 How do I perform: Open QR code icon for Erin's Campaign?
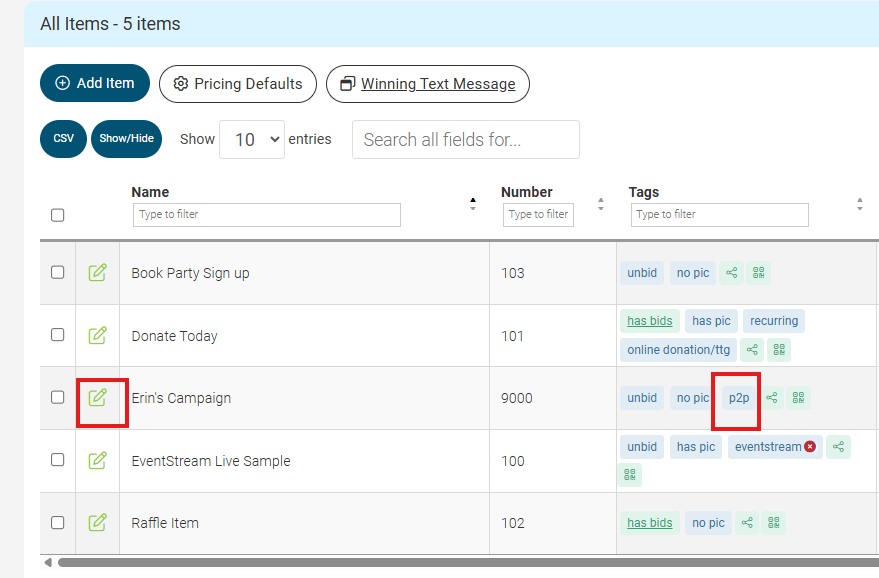coord(798,398)
